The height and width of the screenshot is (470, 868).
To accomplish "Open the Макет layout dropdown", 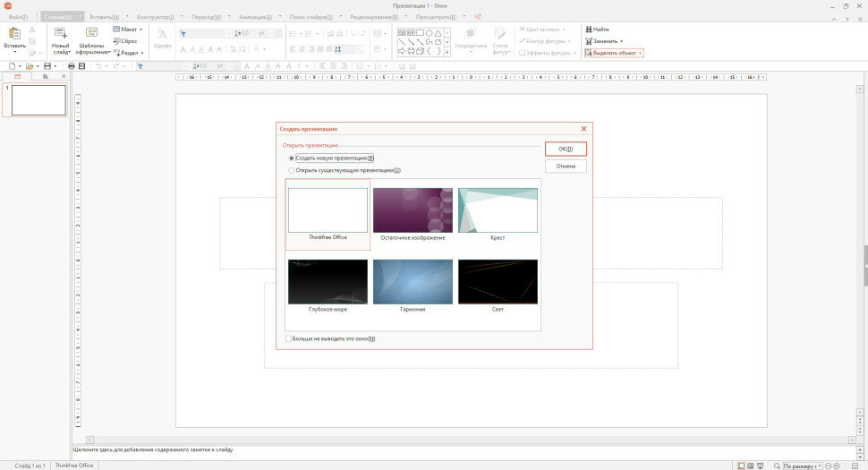I will pos(128,30).
